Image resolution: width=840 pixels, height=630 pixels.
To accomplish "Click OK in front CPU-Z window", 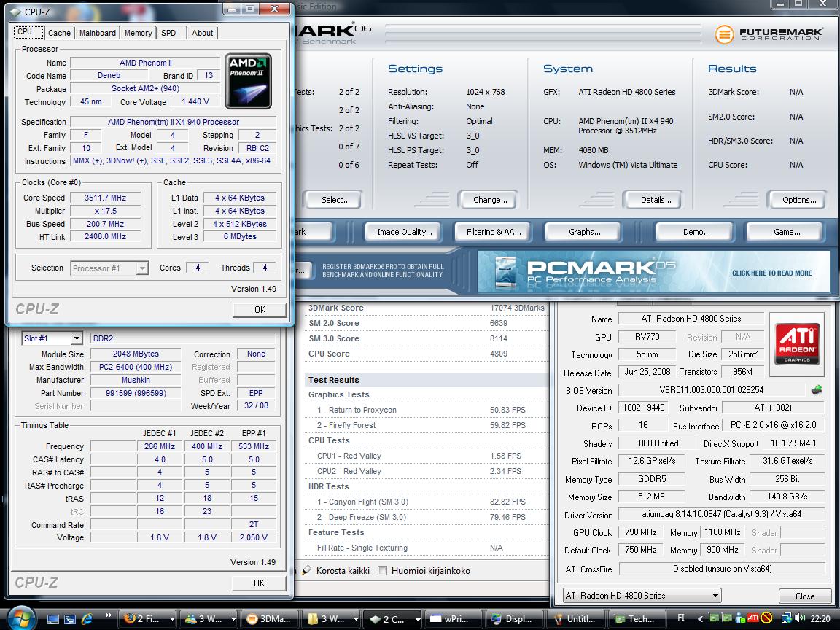I will [260, 310].
